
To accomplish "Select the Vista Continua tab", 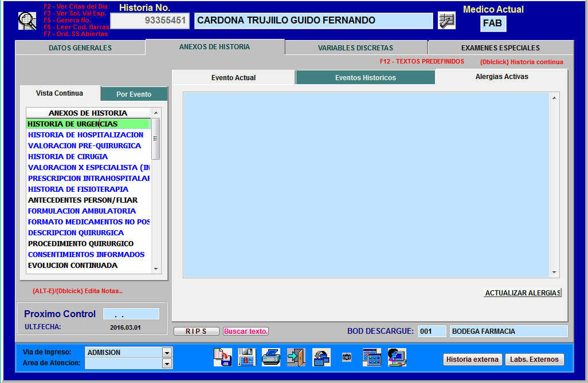I will (x=60, y=93).
